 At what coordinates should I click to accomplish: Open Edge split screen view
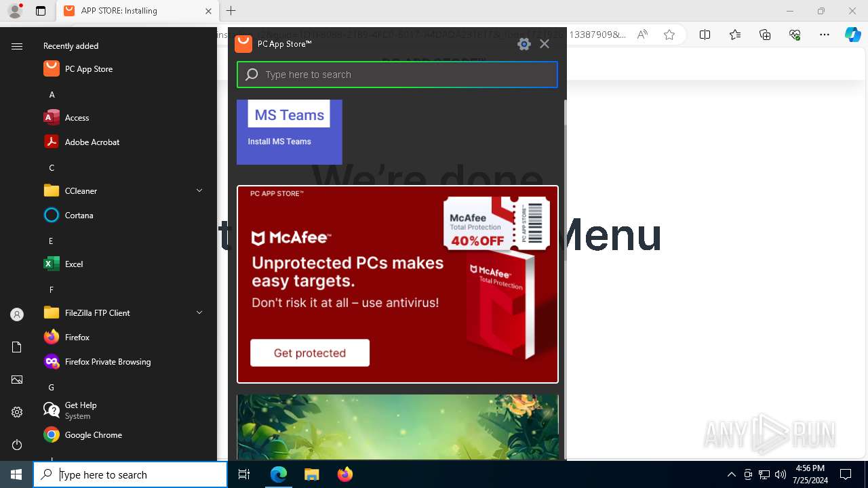[705, 35]
